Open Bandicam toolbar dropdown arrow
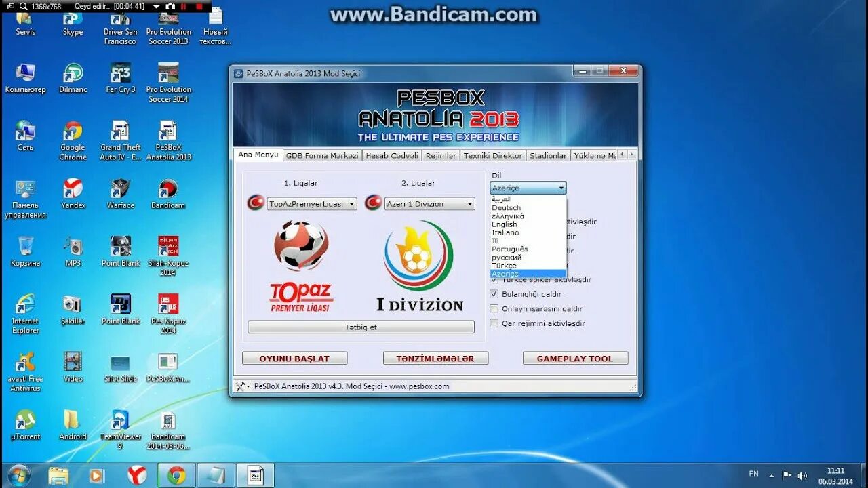This screenshot has width=868, height=488. [x=157, y=7]
